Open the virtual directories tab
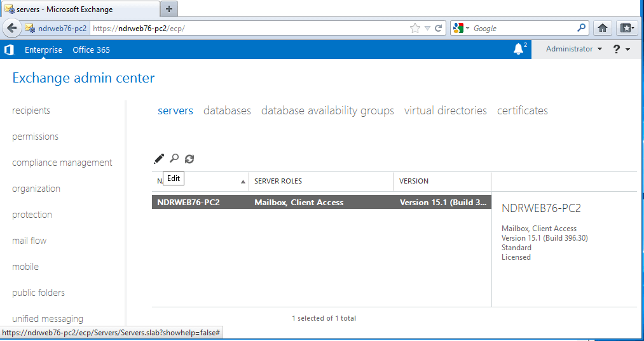The width and height of the screenshot is (644, 341). (x=446, y=110)
